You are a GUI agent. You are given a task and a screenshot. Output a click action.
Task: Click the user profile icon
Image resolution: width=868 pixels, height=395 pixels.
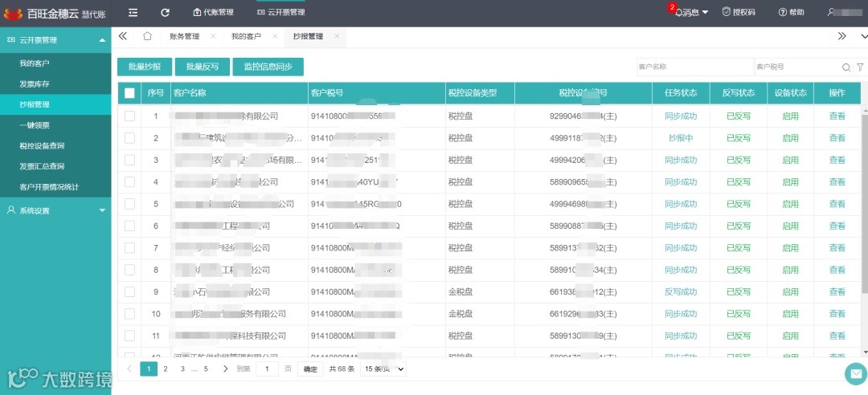click(x=831, y=11)
